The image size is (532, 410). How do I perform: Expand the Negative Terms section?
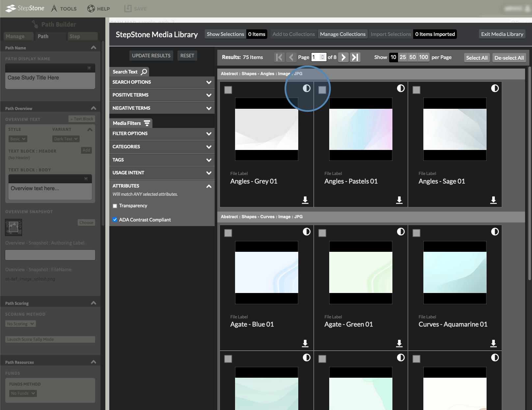(x=162, y=108)
